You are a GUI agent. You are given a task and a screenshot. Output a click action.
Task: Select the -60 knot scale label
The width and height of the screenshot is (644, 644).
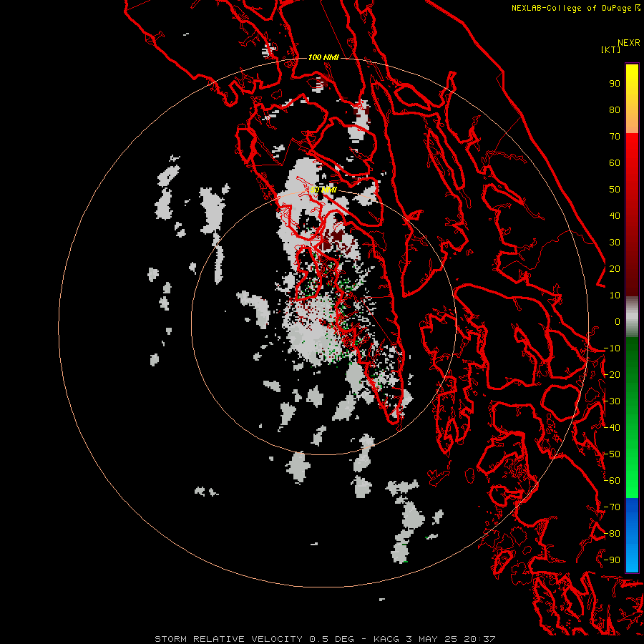(612, 481)
